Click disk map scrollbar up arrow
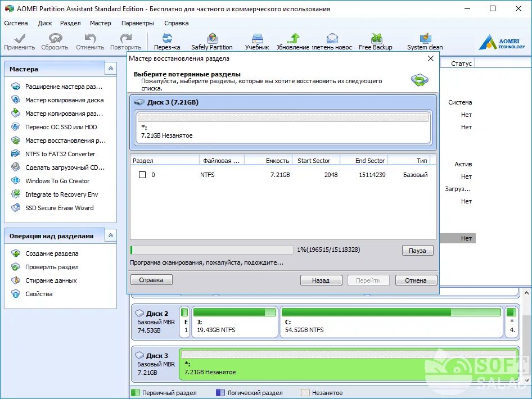This screenshot has height=399, width=532. pyautogui.click(x=526, y=293)
